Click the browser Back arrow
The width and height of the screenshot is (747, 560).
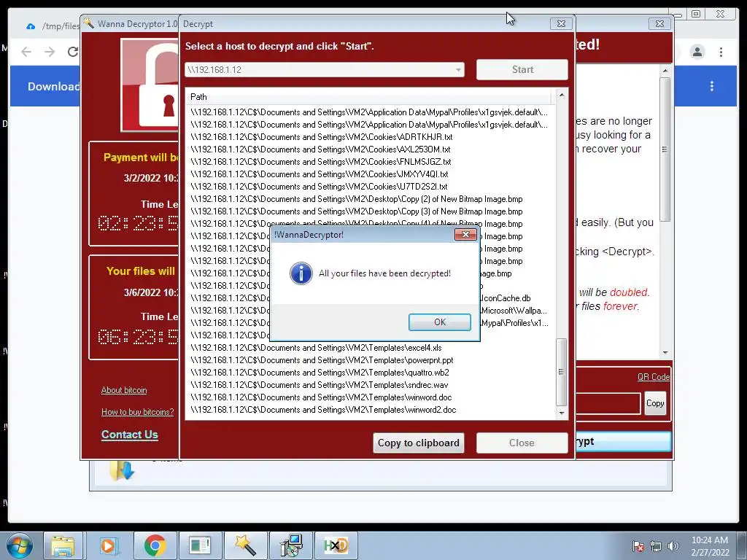coord(26,52)
